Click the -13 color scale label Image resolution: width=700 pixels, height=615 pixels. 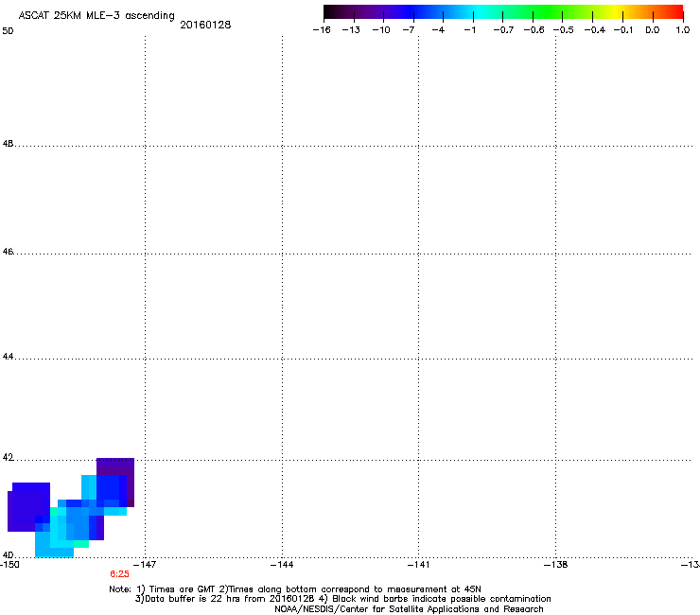point(351,30)
